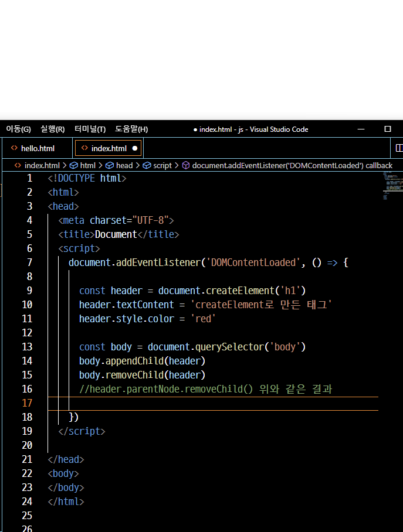The width and height of the screenshot is (403, 532).
Task: Open the 이동(G) menu
Action: coord(18,129)
